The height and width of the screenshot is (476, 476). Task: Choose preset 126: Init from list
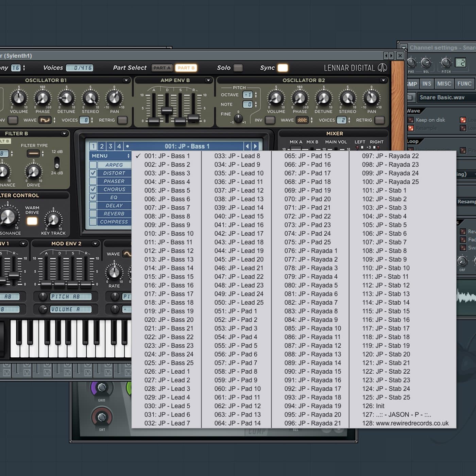tap(373, 406)
